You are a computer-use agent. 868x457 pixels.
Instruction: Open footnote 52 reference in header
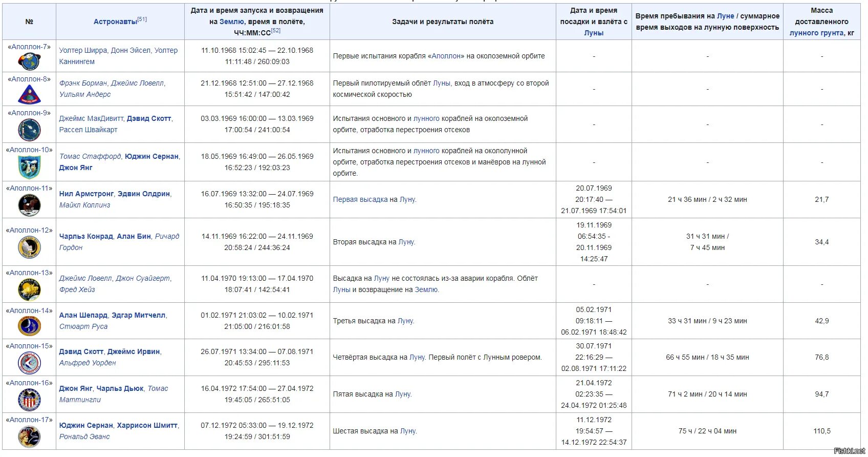click(x=275, y=30)
